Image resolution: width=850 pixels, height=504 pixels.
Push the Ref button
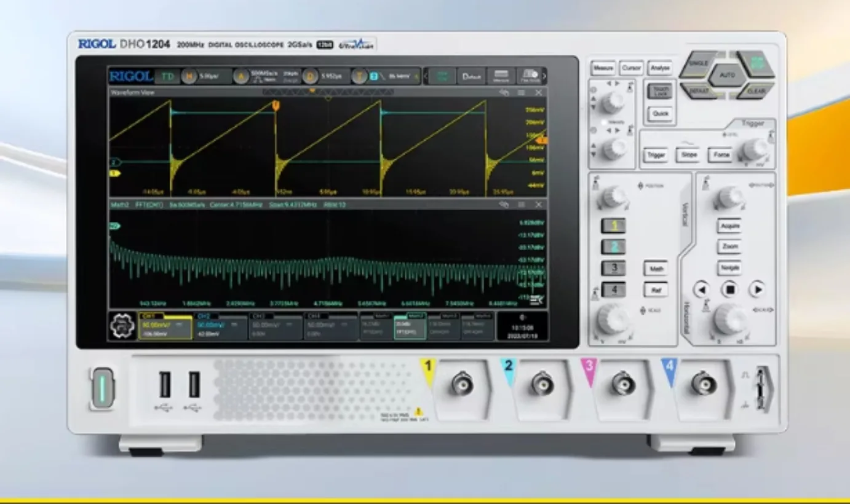point(656,289)
